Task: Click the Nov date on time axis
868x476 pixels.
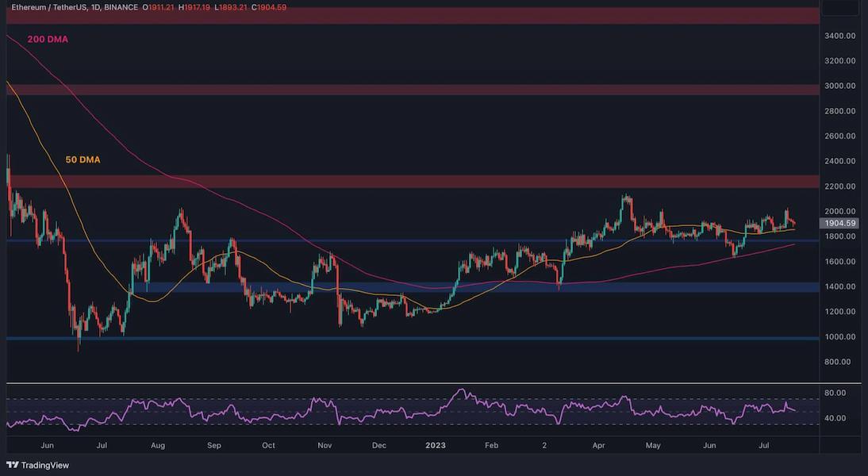Action: tap(325, 445)
